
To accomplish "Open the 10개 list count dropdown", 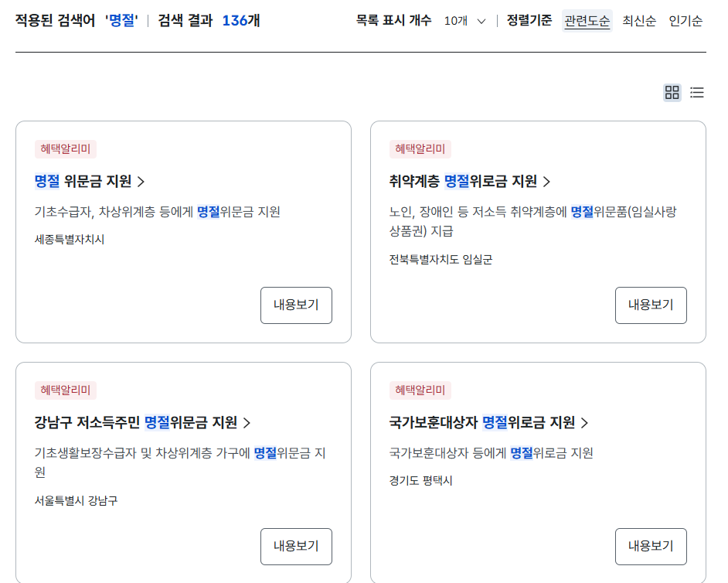I will click(x=465, y=21).
